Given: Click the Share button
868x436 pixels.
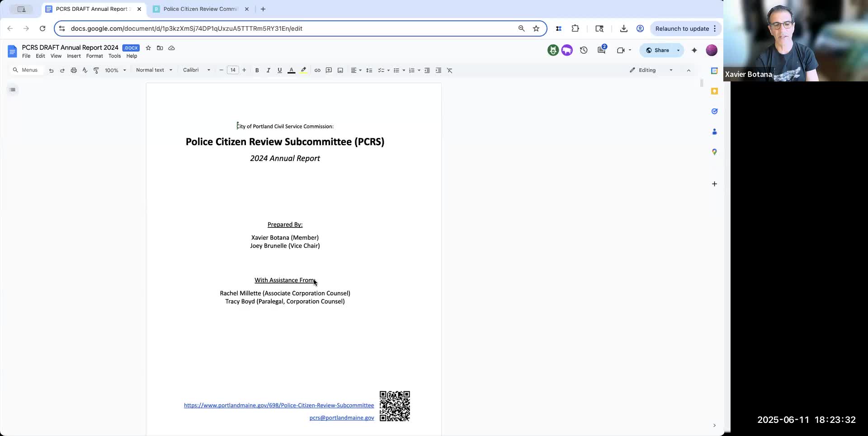Looking at the screenshot, I should [x=657, y=50].
